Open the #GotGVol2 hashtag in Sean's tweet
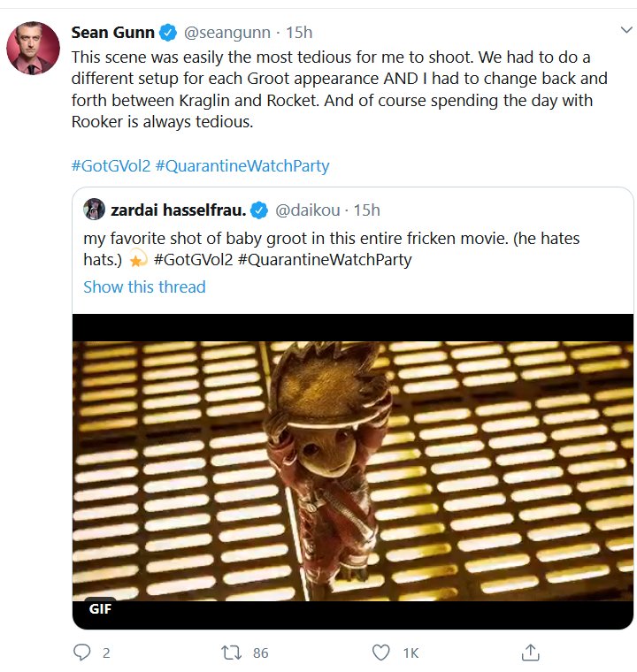This screenshot has width=637, height=672. pyautogui.click(x=111, y=166)
